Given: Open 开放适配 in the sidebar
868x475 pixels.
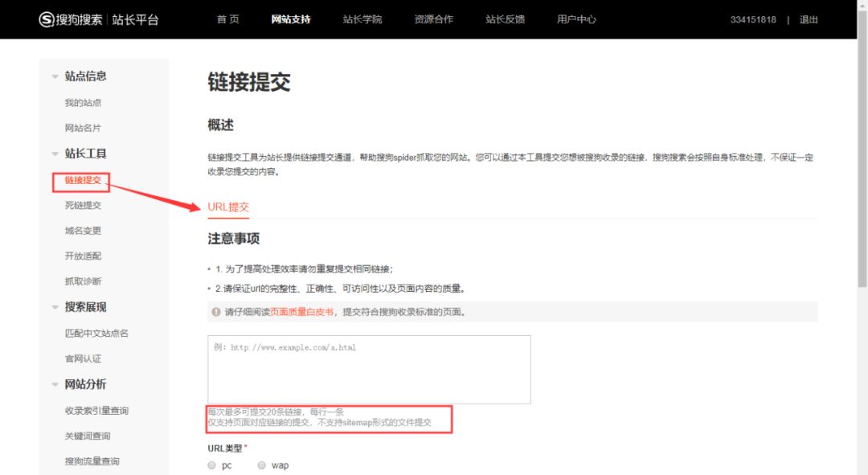Looking at the screenshot, I should (83, 256).
